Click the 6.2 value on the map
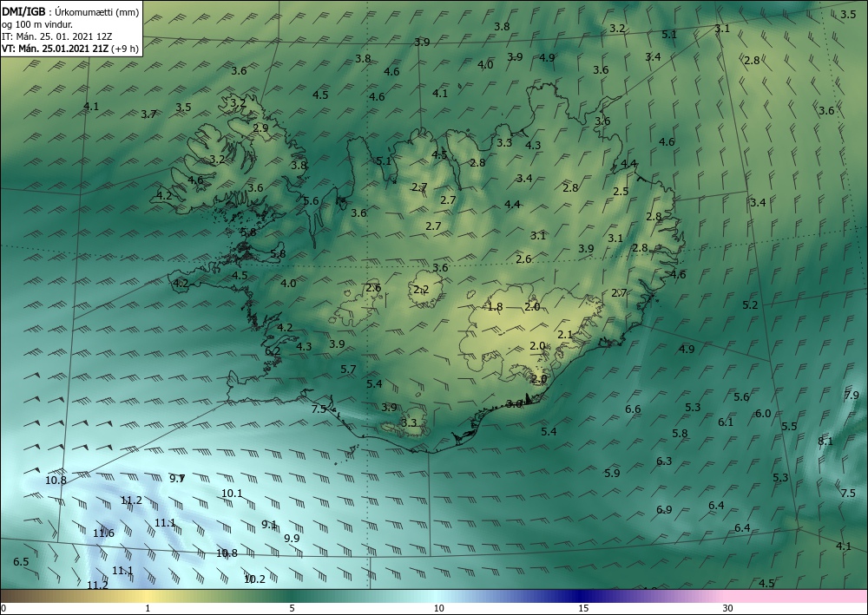This screenshot has width=868, height=615. click(x=273, y=350)
